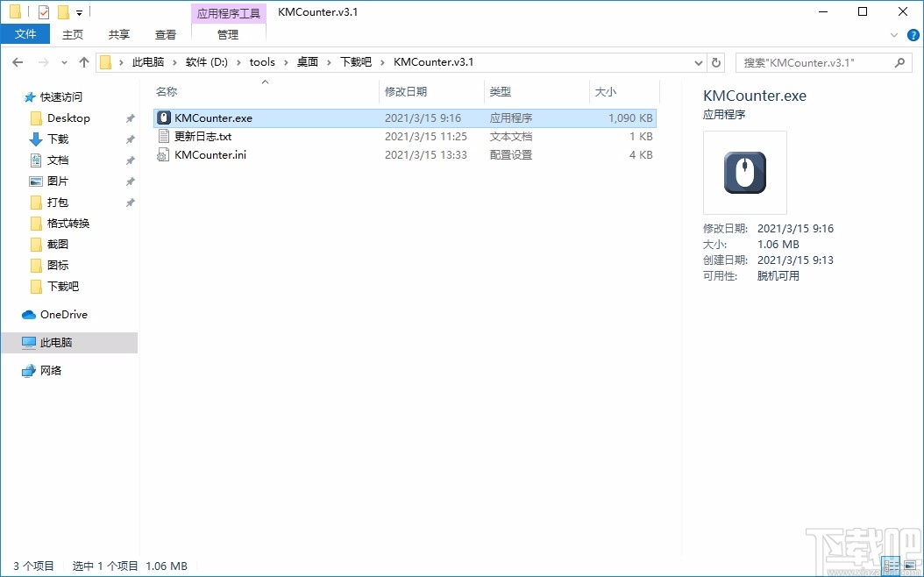The width and height of the screenshot is (924, 577).
Task: Open the address bar history dropdown
Action: pyautogui.click(x=699, y=62)
